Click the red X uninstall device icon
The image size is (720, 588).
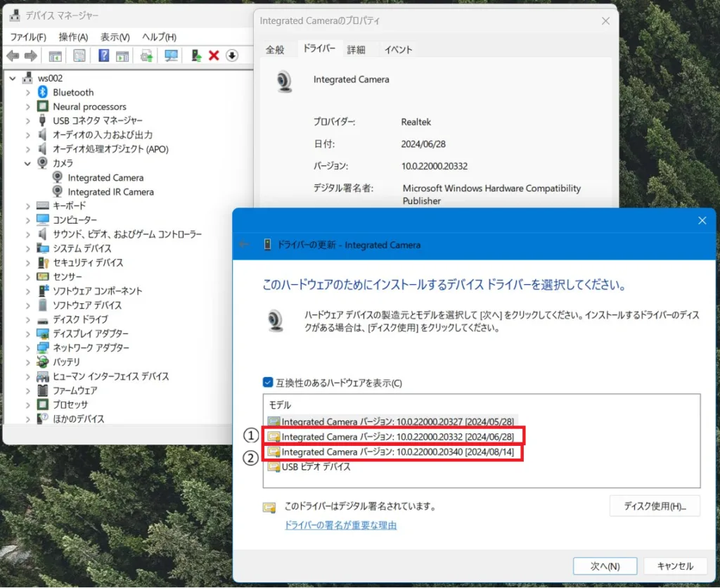pyautogui.click(x=214, y=56)
